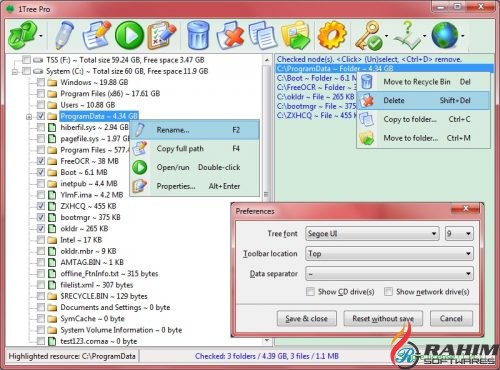
Task: Click the tree scrollbar up arrow
Action: tap(267, 60)
